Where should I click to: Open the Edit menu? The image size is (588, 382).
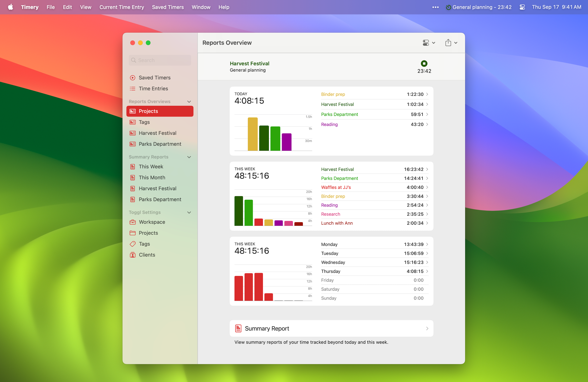click(x=67, y=7)
